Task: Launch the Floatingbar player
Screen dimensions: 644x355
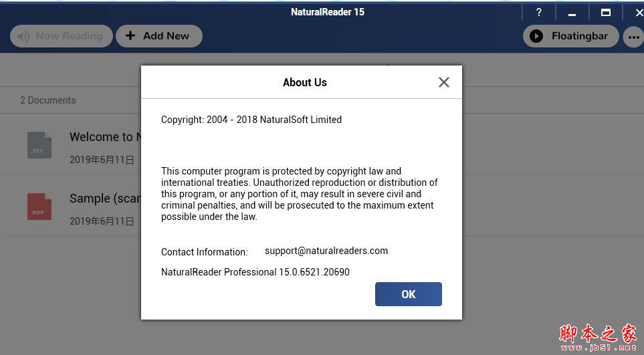Action: [x=570, y=36]
